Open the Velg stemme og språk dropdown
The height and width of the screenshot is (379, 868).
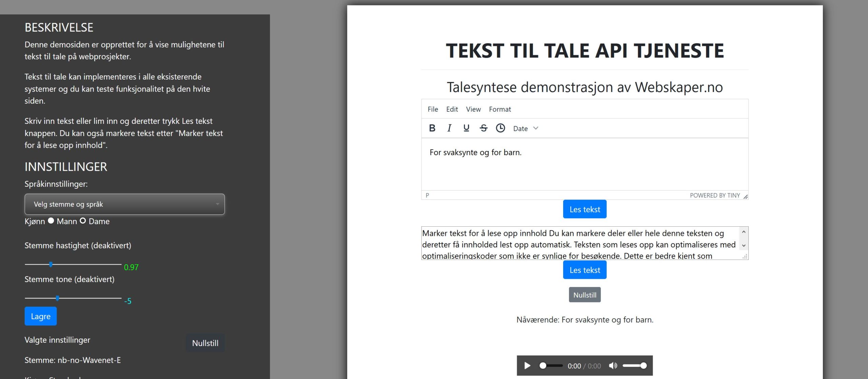[124, 204]
